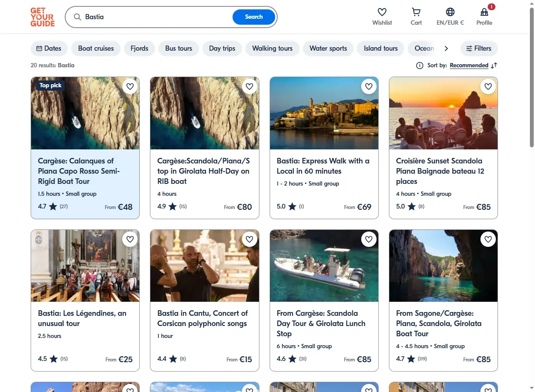Expand category chips with right chevron

[x=446, y=49]
